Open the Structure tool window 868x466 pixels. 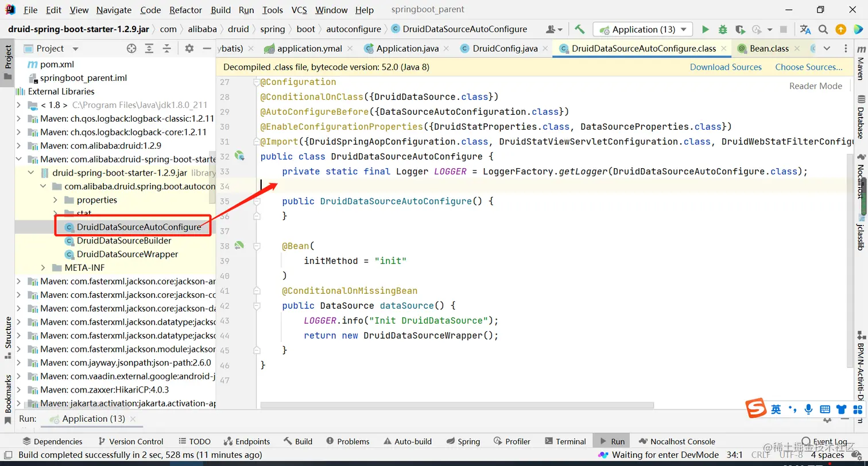click(x=8, y=337)
